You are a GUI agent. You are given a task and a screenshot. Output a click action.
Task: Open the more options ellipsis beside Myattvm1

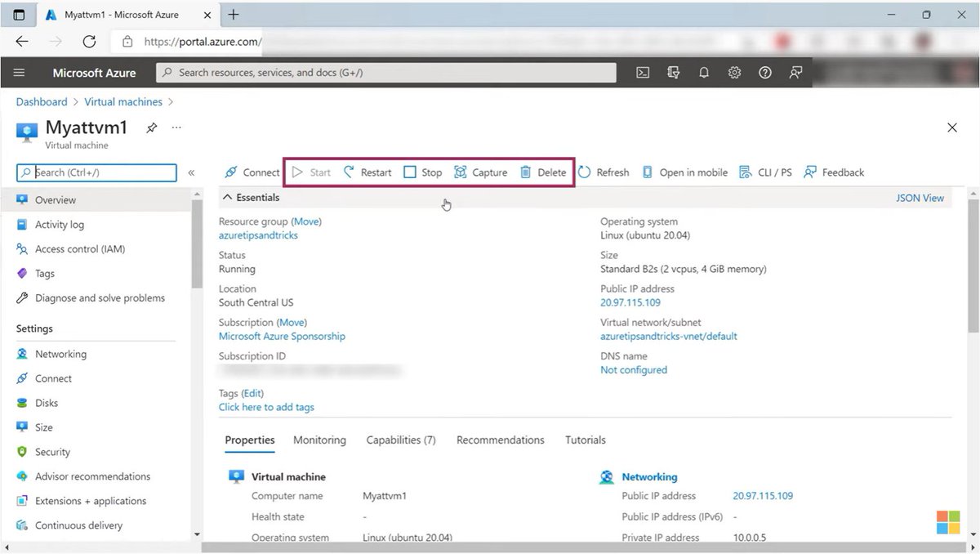tap(176, 128)
